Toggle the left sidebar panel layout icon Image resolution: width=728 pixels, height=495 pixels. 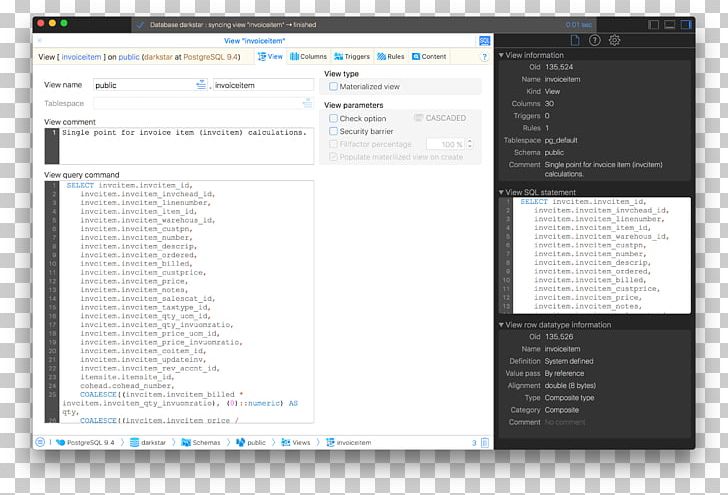click(654, 24)
